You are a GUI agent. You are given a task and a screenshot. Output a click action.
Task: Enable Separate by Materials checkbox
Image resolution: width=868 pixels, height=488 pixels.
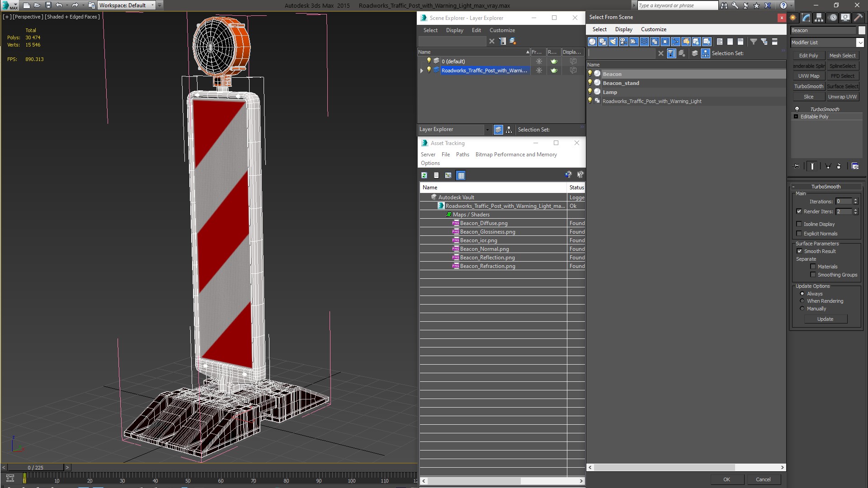[x=813, y=267]
